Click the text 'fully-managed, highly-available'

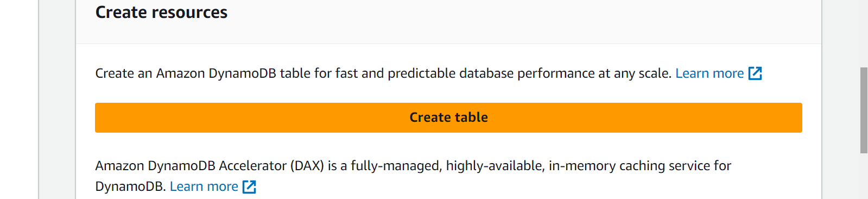447,166
